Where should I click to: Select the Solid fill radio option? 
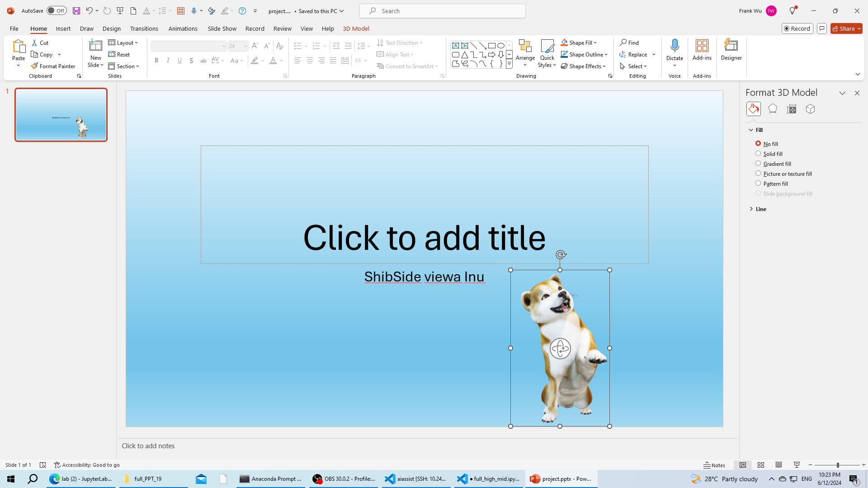pos(758,154)
